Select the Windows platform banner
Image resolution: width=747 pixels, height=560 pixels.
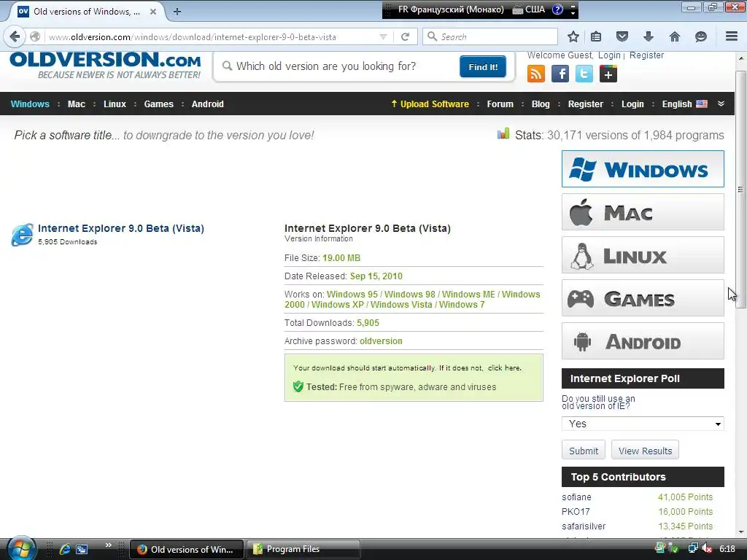pos(643,169)
